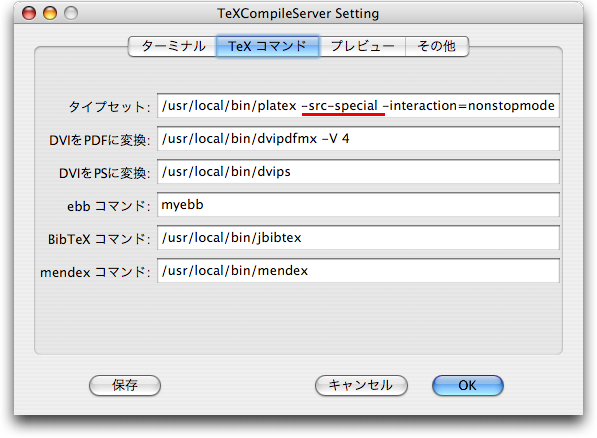Open the プレビュー tab
This screenshot has height=438, width=597.
362,46
